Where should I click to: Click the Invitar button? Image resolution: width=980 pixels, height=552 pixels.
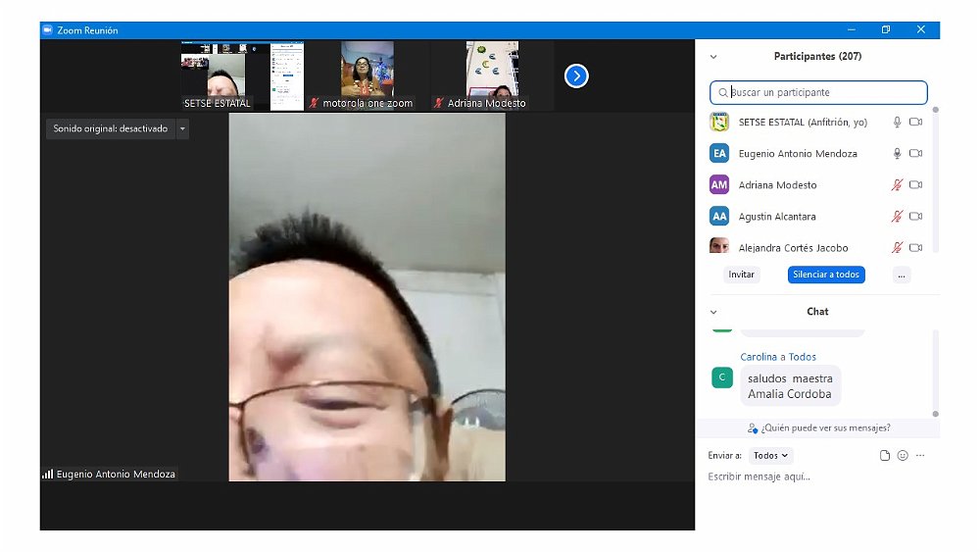(742, 275)
